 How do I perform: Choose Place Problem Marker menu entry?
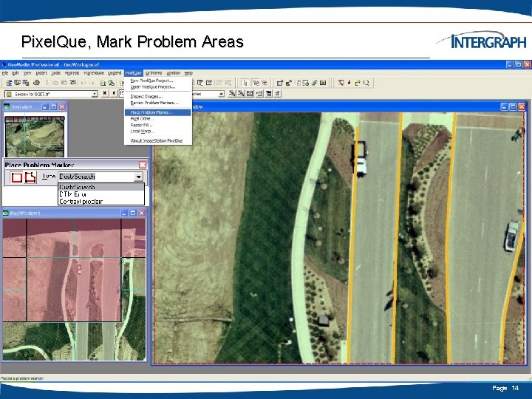point(158,112)
